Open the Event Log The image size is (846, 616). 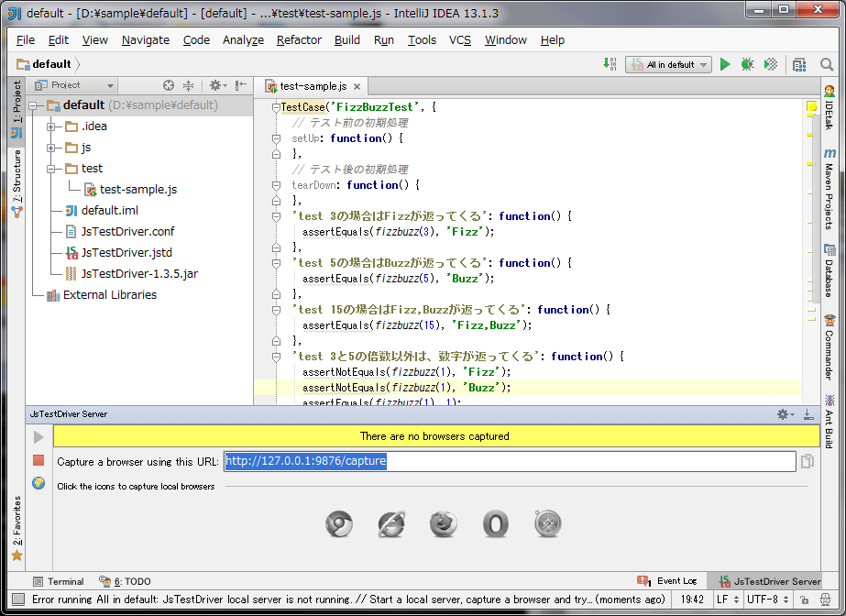coord(667,581)
